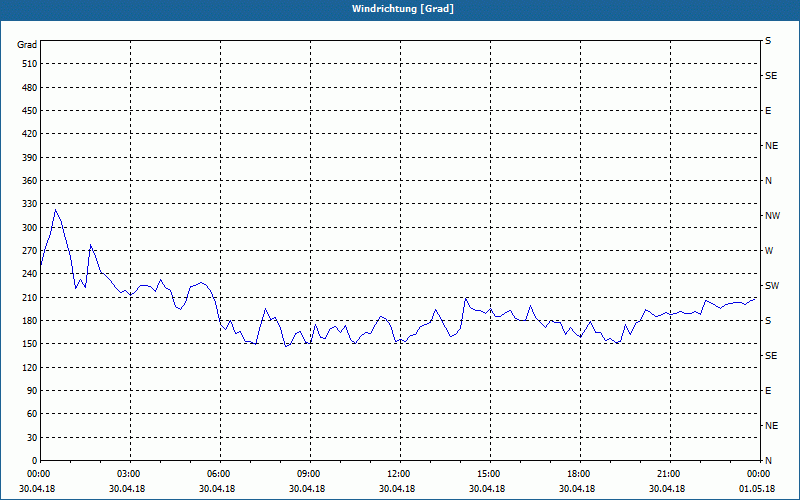Click the chart title "Windrichtung [Grad]"
The image size is (800, 500).
coord(403,9)
